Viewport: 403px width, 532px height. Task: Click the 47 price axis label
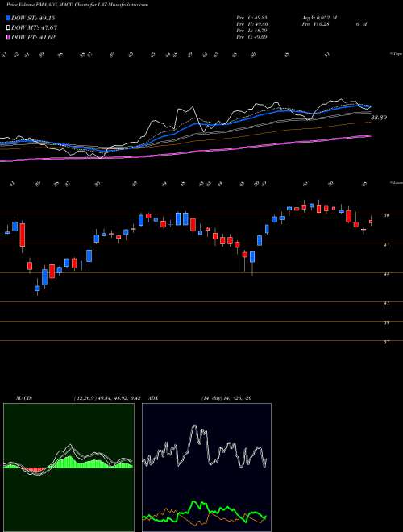pyautogui.click(x=387, y=244)
